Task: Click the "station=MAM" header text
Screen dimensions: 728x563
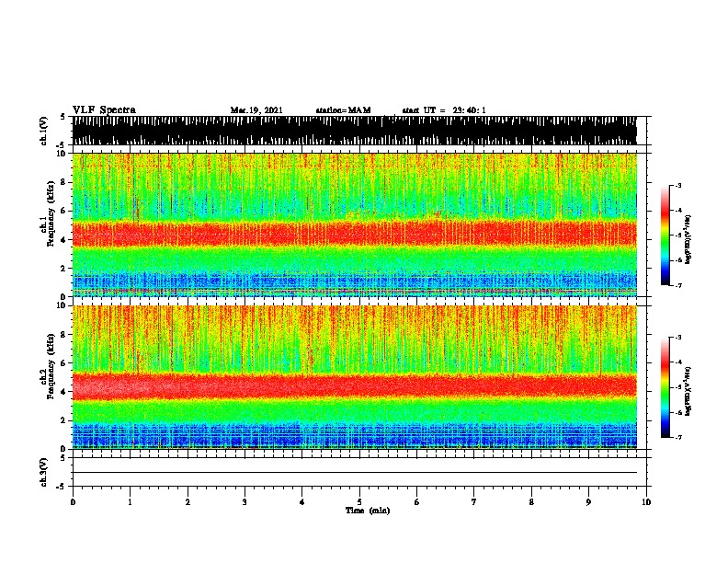Action: tap(343, 110)
